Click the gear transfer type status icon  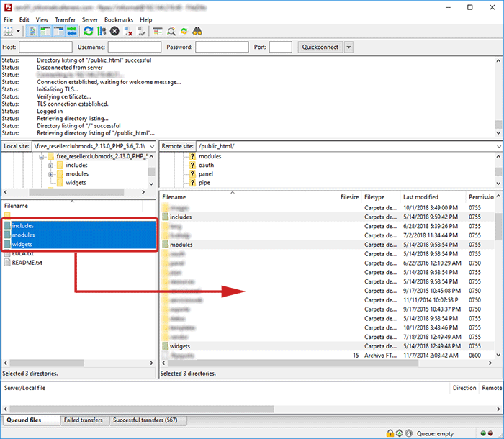click(399, 433)
